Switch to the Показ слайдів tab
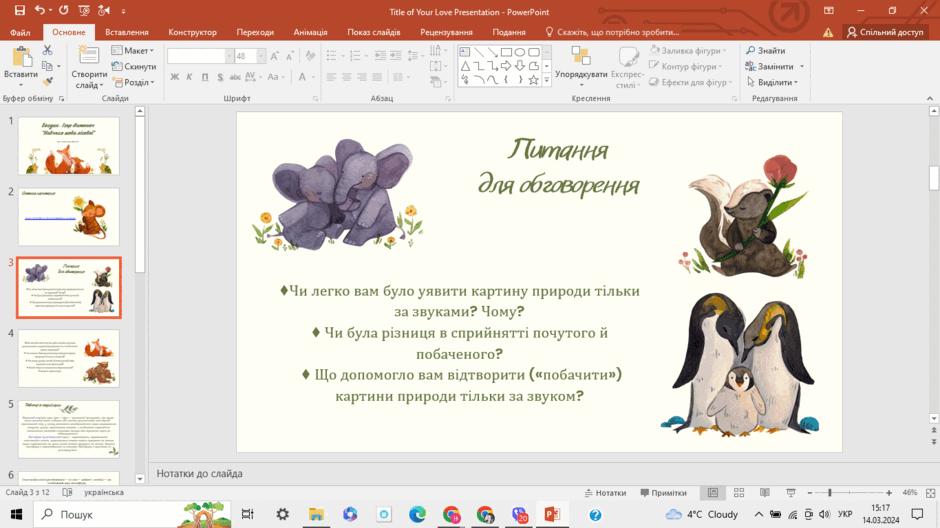Screen dimensions: 940x528 pyautogui.click(x=373, y=32)
